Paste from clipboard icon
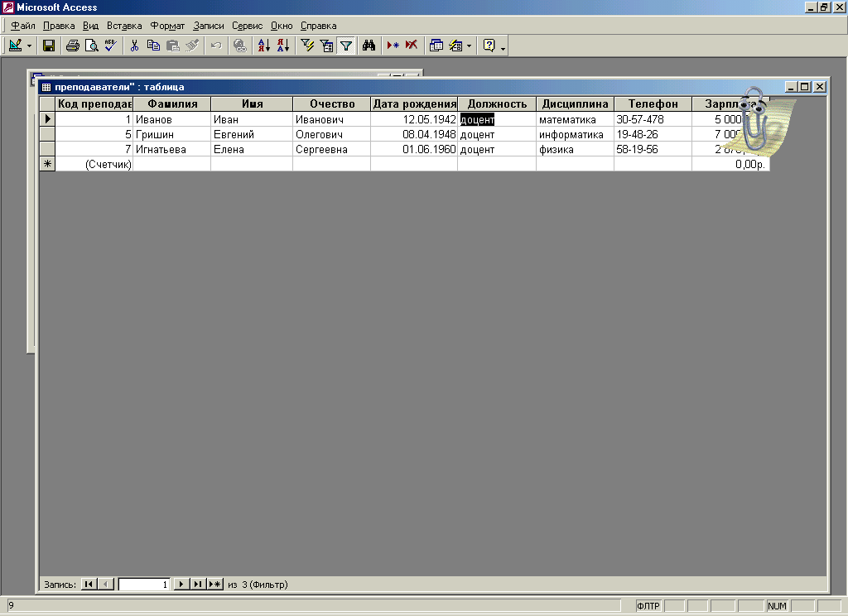Viewport: 848px width, 616px height. tap(172, 46)
